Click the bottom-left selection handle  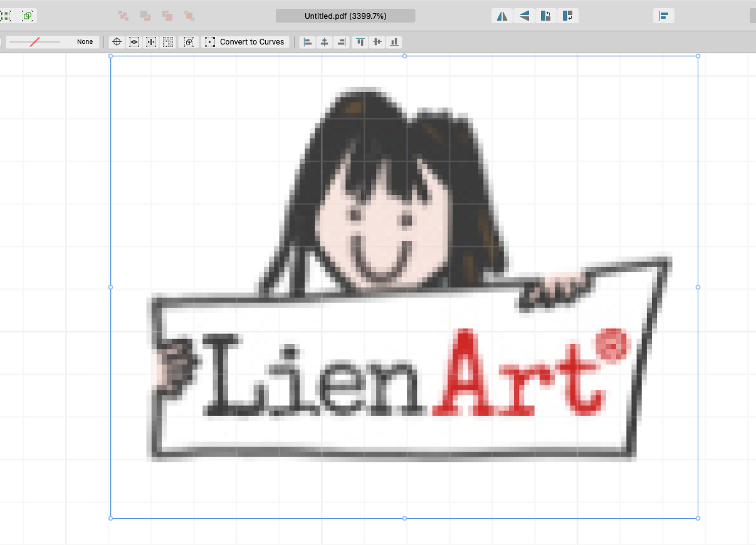pos(111,518)
